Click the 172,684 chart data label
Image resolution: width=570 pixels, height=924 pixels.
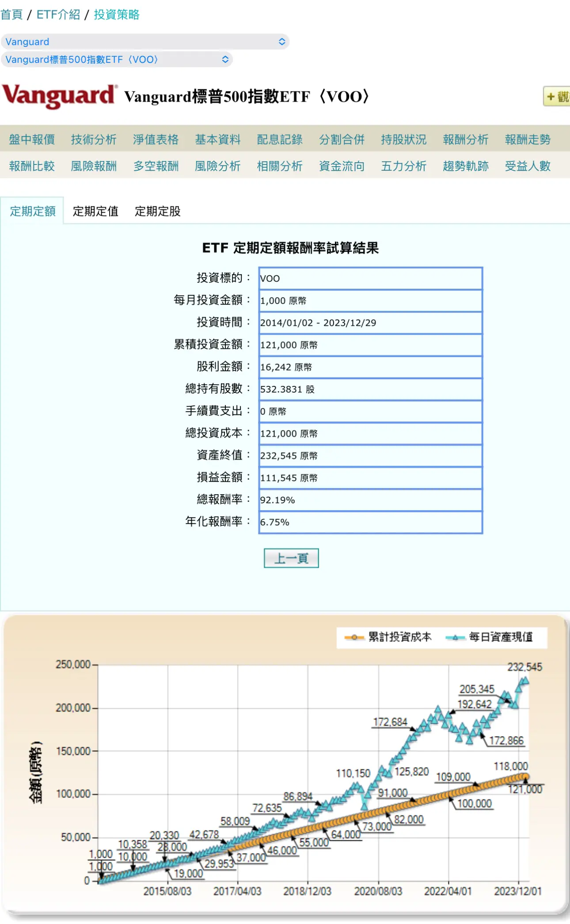click(x=390, y=722)
